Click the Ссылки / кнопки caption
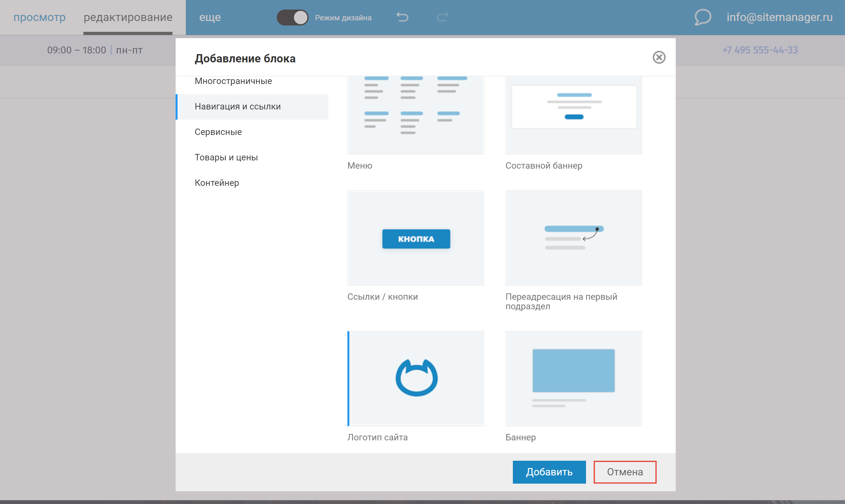 click(x=382, y=297)
